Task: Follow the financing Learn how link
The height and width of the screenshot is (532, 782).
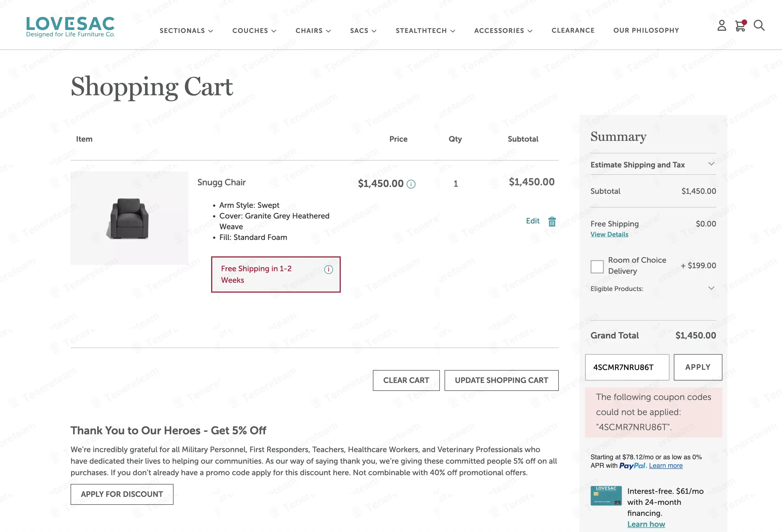Action: click(x=646, y=524)
